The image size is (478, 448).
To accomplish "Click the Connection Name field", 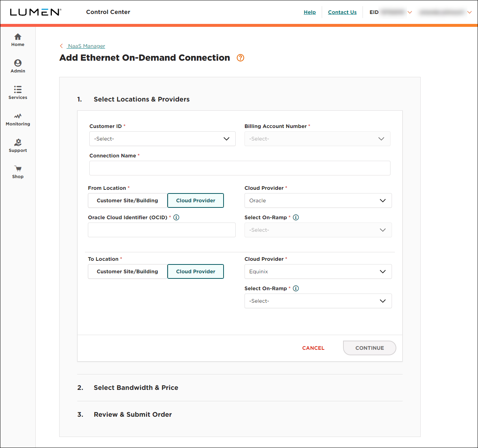I will 240,168.
